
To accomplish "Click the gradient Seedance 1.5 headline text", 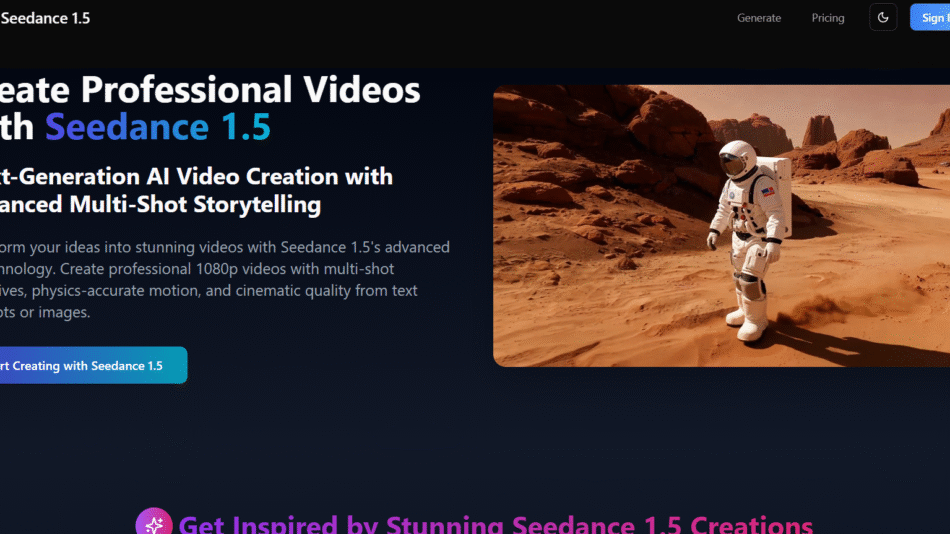I will click(x=157, y=128).
